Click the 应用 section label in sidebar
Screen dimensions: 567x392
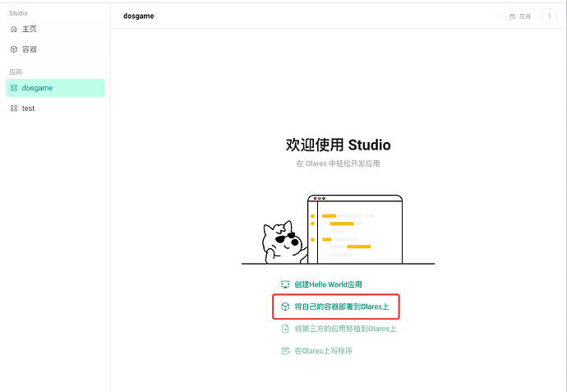[x=15, y=72]
